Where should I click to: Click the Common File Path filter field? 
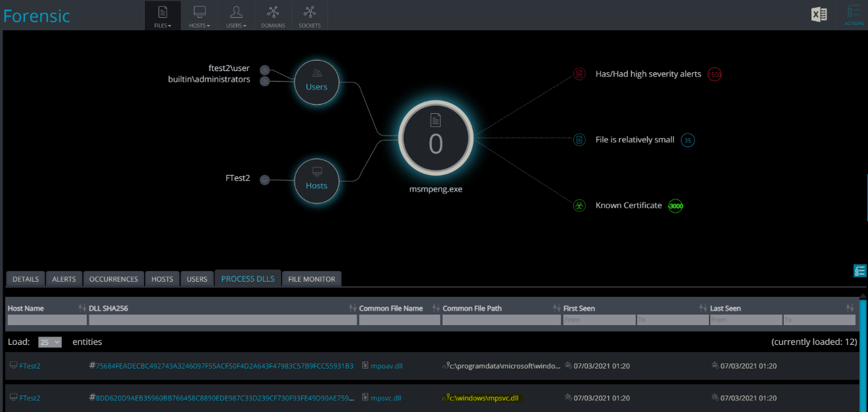[x=502, y=320]
